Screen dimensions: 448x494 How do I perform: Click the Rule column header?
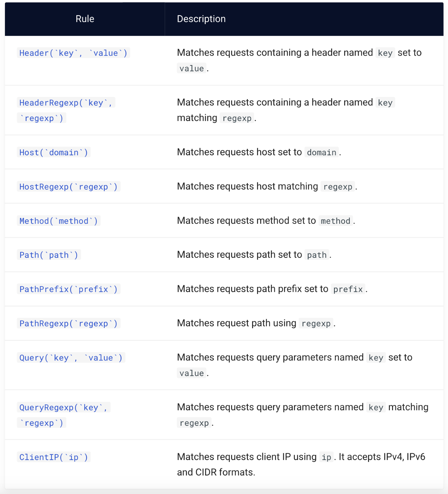coord(85,19)
